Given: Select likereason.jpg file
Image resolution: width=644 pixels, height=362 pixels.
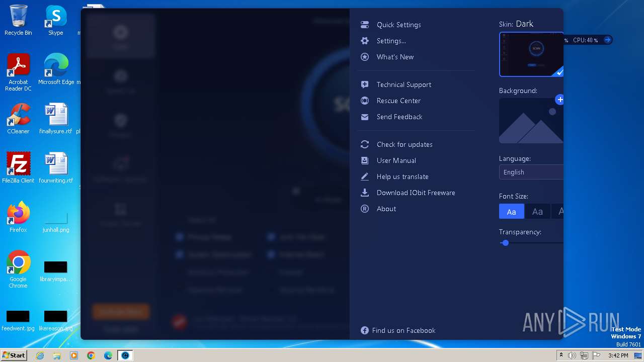Looking at the screenshot, I should coord(56,321).
